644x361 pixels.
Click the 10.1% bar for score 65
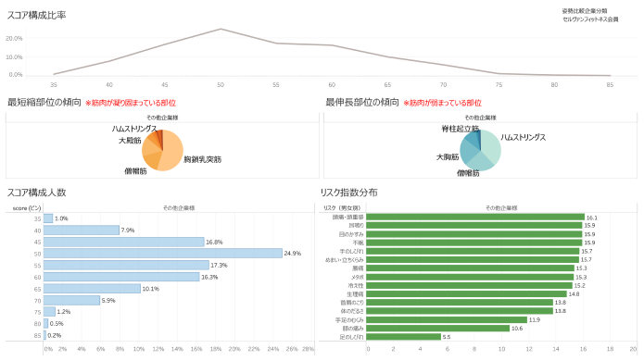tap(92, 289)
